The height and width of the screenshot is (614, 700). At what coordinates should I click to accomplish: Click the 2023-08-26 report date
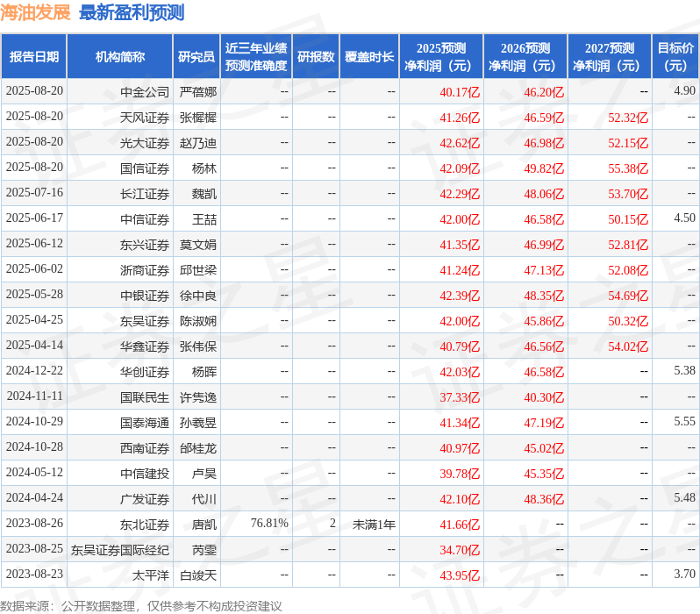(34, 524)
